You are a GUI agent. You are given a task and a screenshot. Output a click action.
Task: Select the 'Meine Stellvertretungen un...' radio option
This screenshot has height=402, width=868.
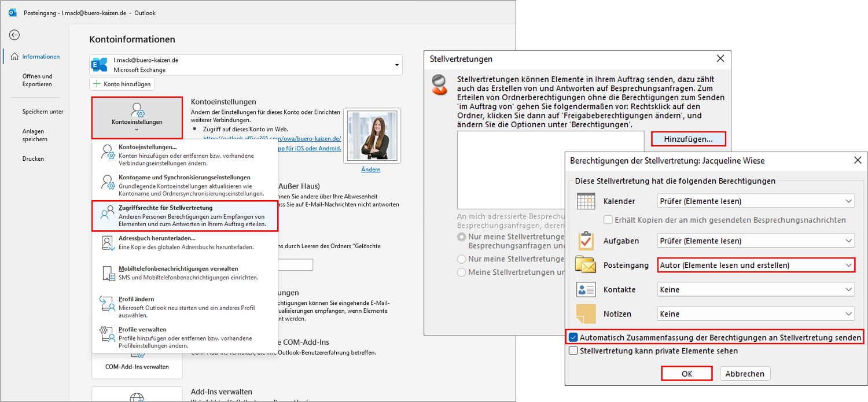[x=461, y=272]
